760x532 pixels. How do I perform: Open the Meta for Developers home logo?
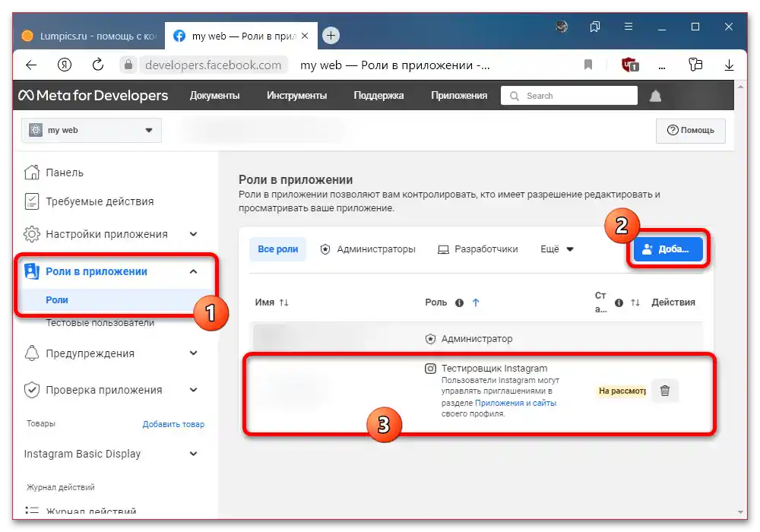pyautogui.click(x=93, y=95)
